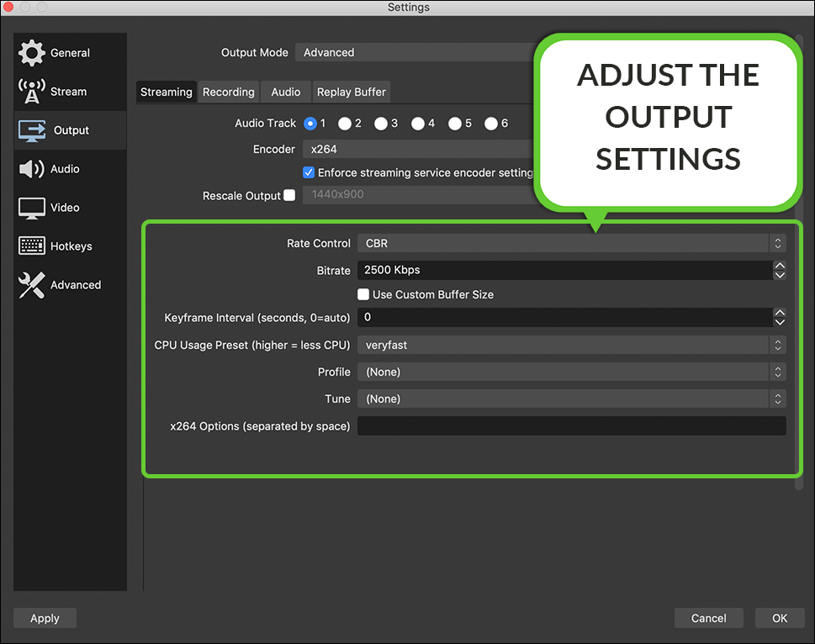Click the Apply button
Screen dimensions: 815x644
(45, 618)
